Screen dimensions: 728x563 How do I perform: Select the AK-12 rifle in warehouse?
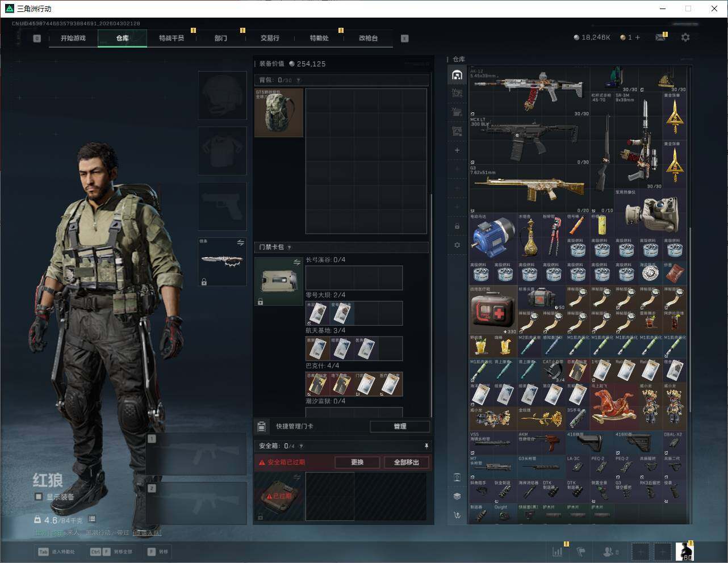tap(529, 92)
